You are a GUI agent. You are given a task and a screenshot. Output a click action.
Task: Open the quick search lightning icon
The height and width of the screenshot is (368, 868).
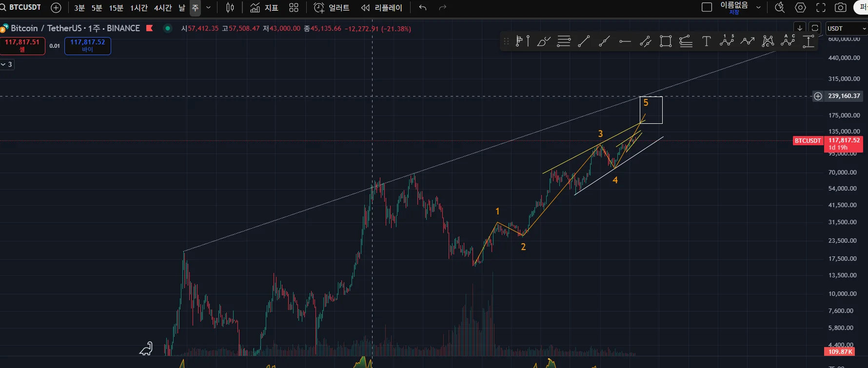[x=780, y=7]
